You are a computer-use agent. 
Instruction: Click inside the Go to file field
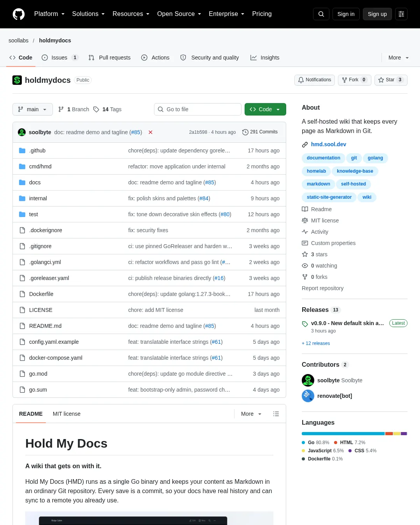(198, 109)
